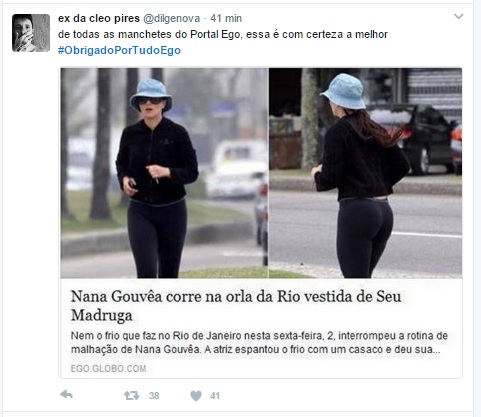
Task: Open the right photo of woman seen from behind
Action: click(x=366, y=173)
